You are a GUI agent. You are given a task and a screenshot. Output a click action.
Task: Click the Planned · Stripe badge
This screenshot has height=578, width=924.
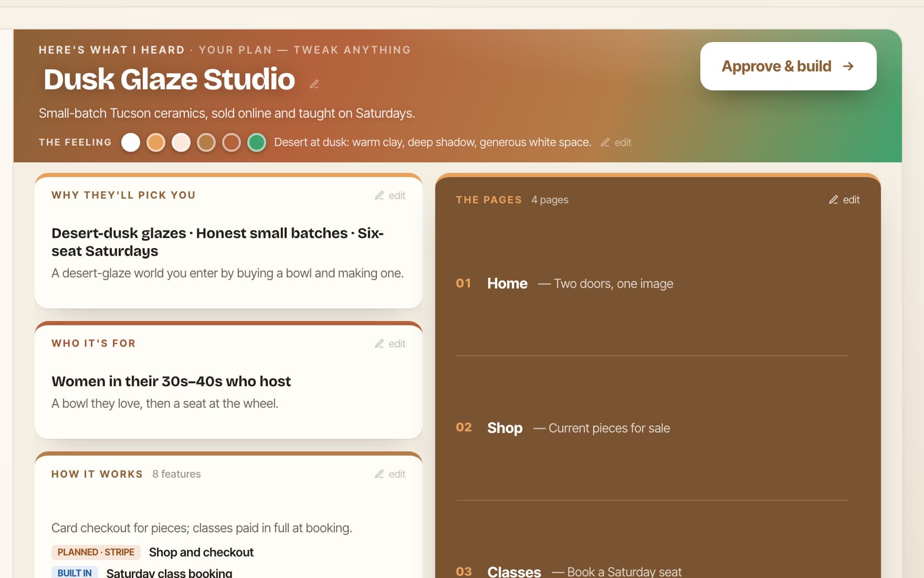(96, 552)
